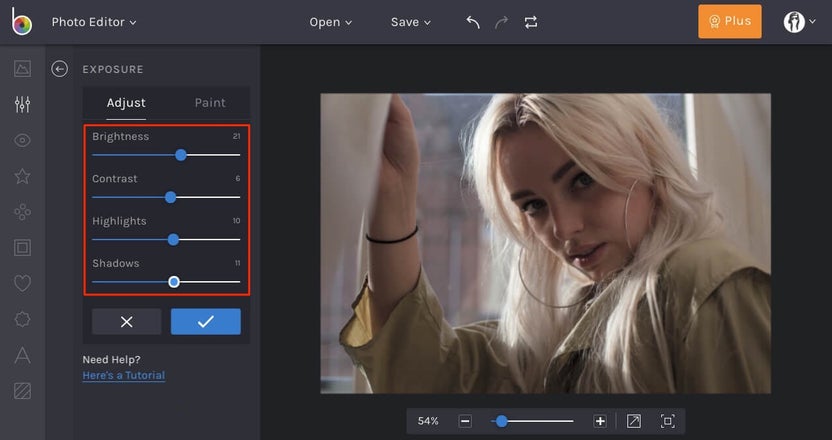Open the Text tool letter A icon
Image resolution: width=832 pixels, height=440 pixels.
(22, 355)
